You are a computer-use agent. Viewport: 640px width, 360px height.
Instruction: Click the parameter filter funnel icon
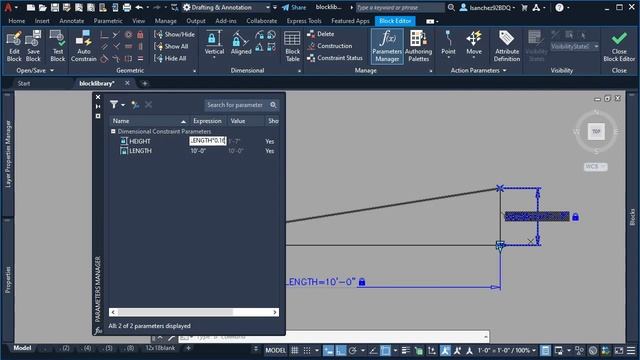pos(114,105)
